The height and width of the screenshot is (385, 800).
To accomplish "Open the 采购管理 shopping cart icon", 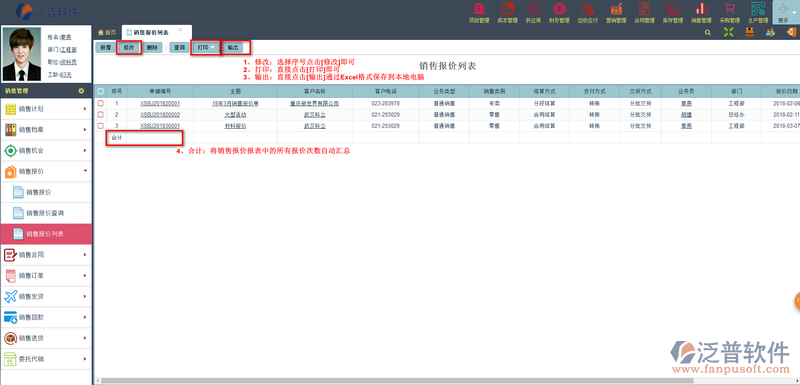I will (730, 9).
